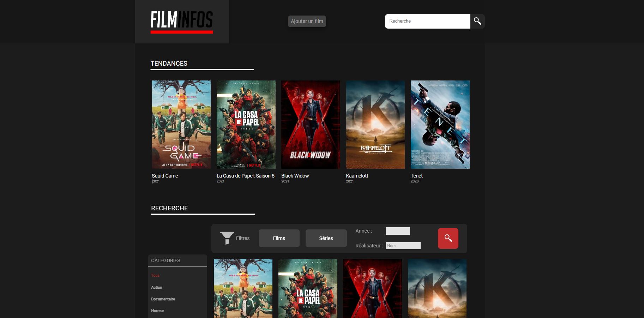
Task: Open Black Widow poster in search results
Action: (x=373, y=289)
